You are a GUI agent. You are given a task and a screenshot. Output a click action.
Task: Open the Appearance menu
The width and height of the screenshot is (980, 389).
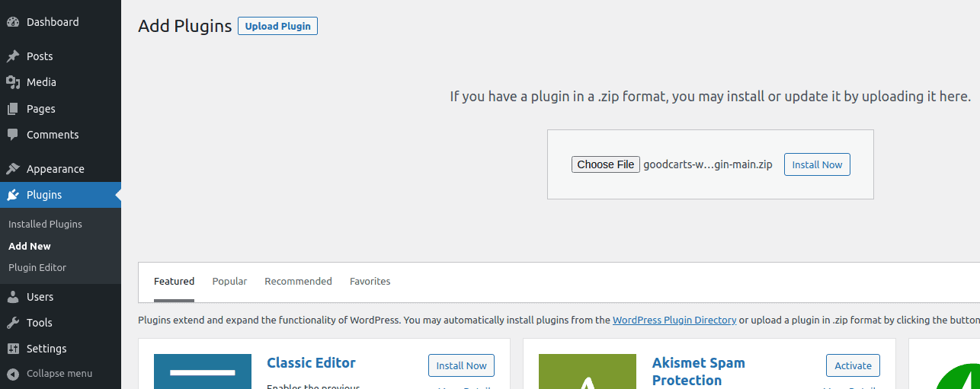point(60,169)
